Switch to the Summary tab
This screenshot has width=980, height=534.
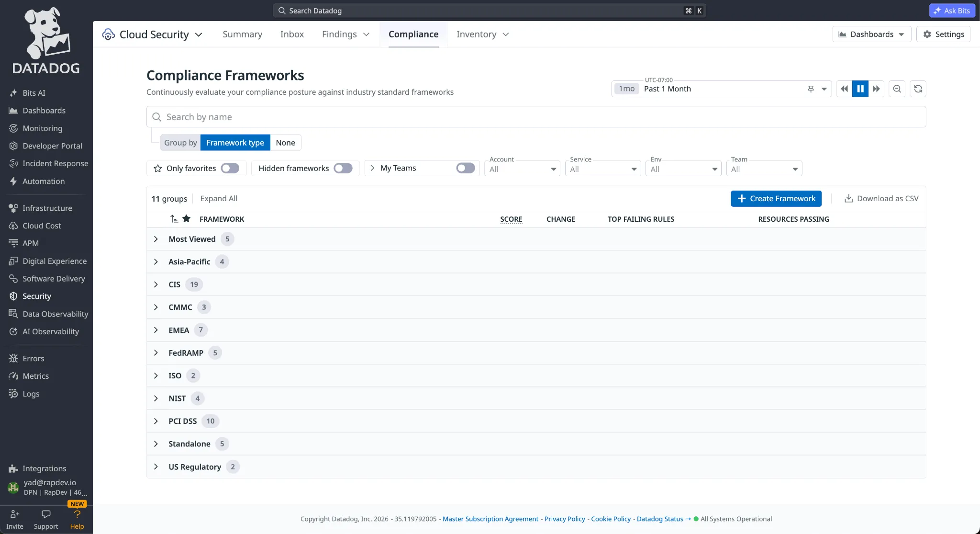tap(243, 34)
